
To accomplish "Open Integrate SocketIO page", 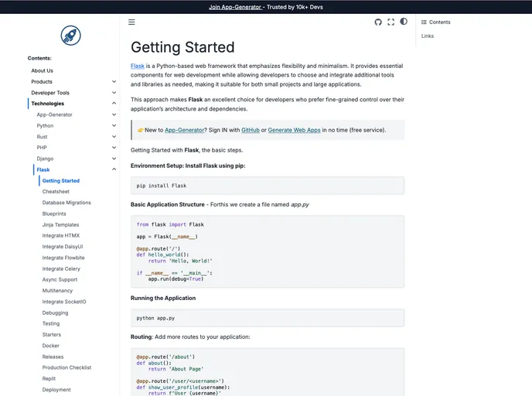I will (64, 302).
